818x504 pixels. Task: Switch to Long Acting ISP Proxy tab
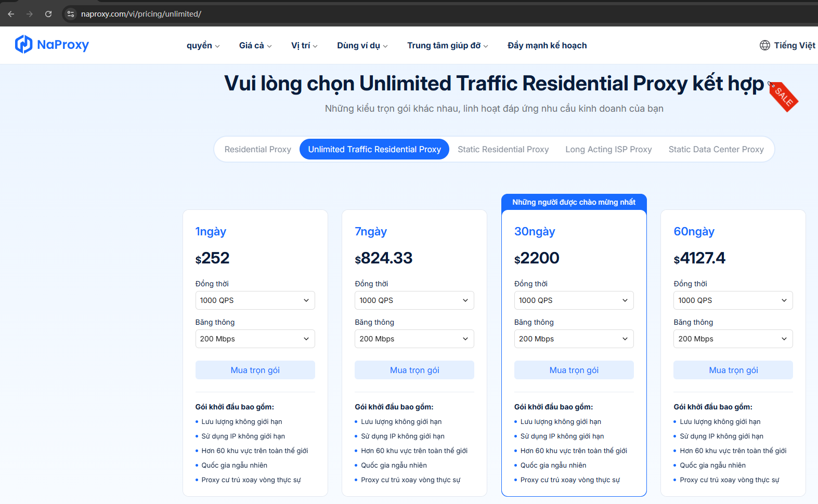[x=609, y=150]
